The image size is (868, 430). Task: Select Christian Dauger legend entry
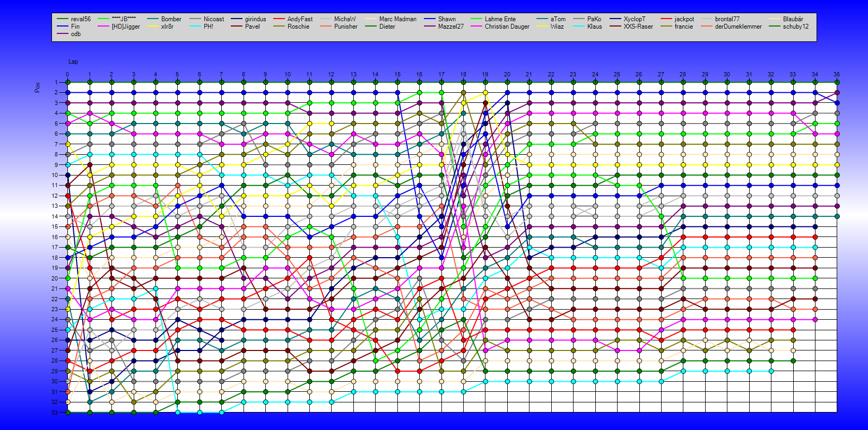coord(500,27)
